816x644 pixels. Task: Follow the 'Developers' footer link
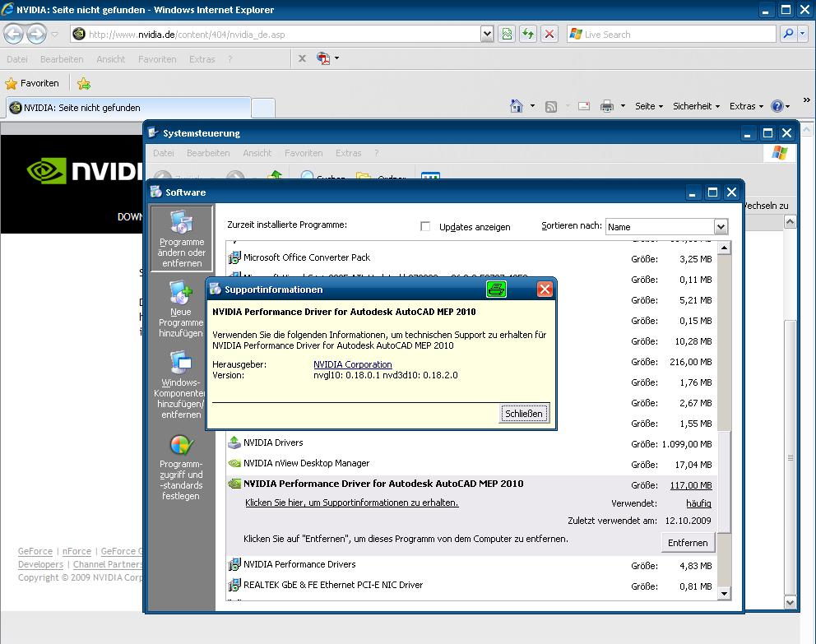(40, 564)
